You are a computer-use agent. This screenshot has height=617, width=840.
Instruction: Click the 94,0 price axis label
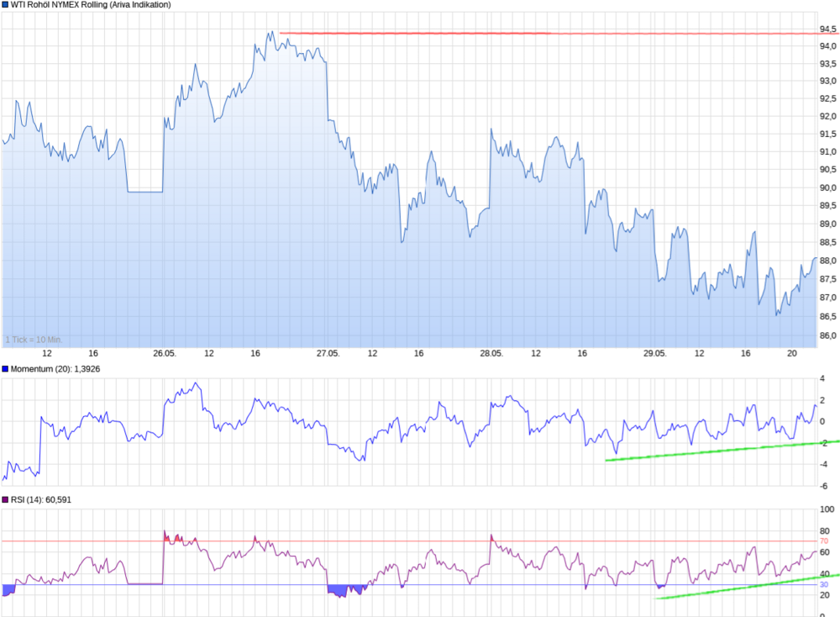(x=827, y=46)
